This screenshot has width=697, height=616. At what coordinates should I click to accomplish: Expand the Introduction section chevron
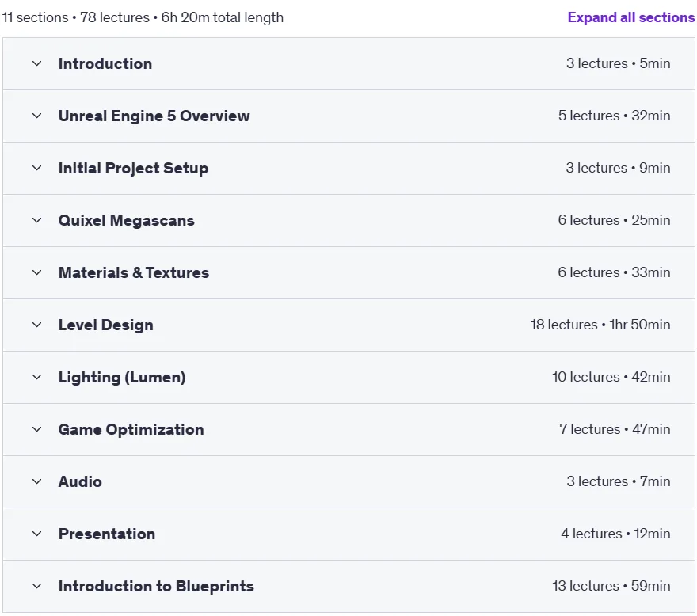(x=37, y=63)
